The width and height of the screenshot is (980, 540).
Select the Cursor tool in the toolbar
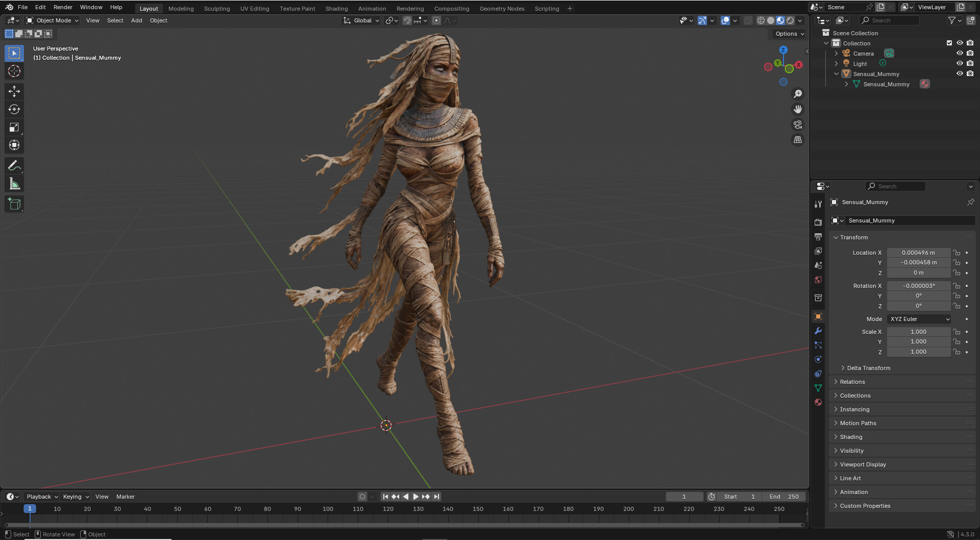(14, 71)
